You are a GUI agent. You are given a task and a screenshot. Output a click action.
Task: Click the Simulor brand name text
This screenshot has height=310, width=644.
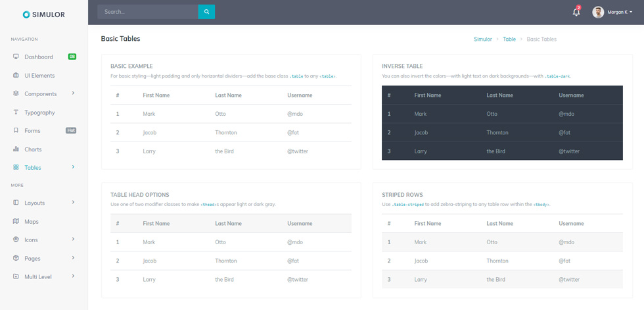[x=50, y=14]
